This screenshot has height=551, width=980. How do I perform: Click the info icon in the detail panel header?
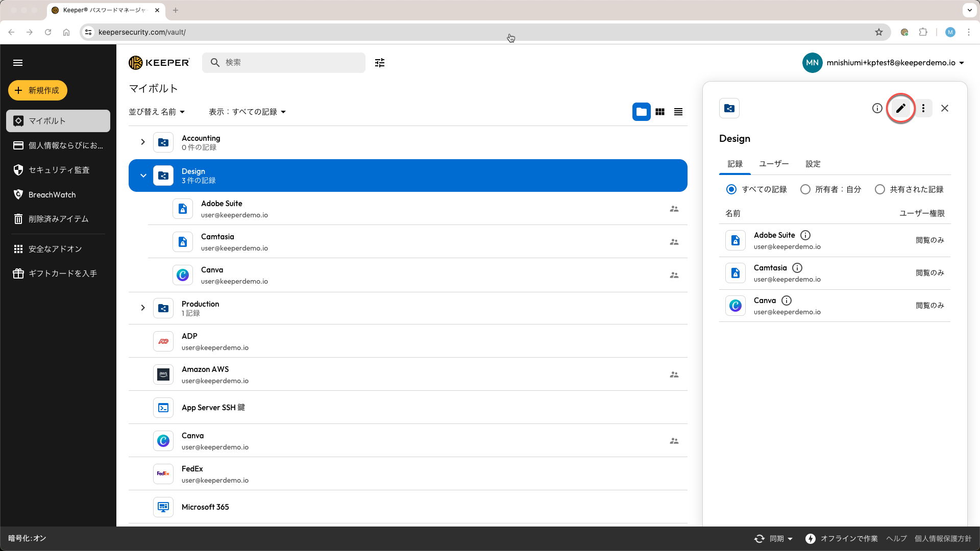877,108
